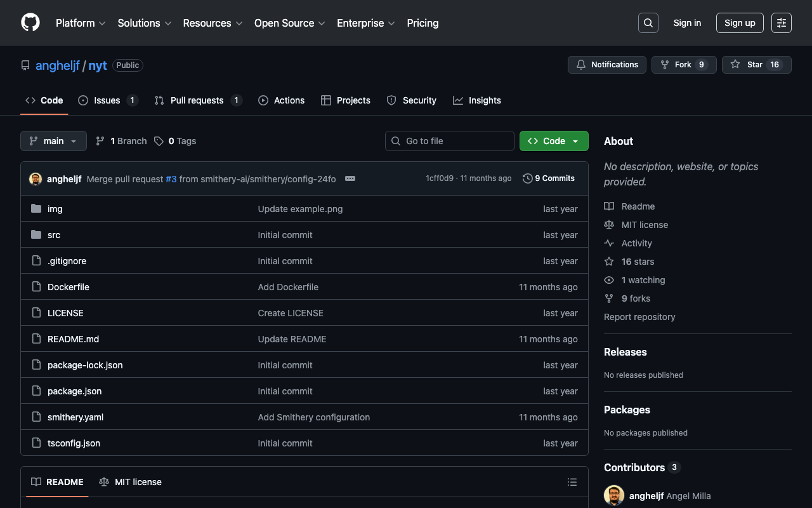Viewport: 812px width, 508px height.
Task: Expand the Platform menu
Action: 81,23
